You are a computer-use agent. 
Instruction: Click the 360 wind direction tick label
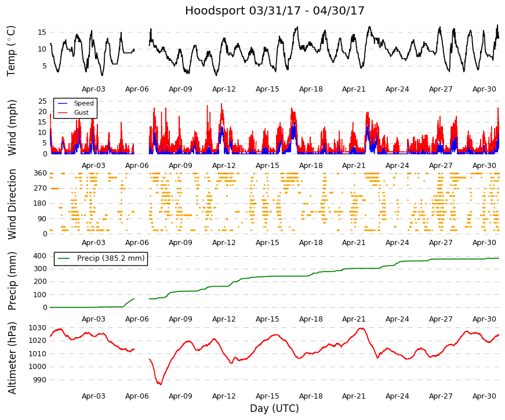pyautogui.click(x=40, y=173)
